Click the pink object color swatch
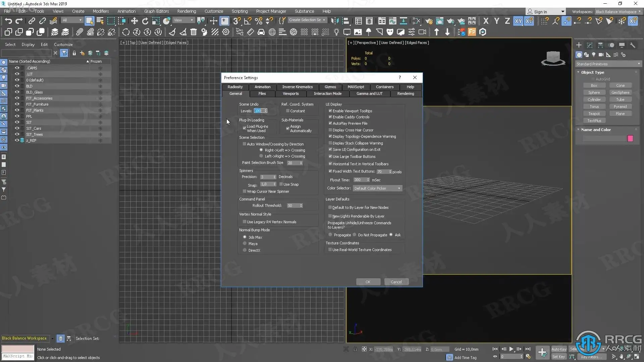The image size is (644, 362). pyautogui.click(x=630, y=138)
